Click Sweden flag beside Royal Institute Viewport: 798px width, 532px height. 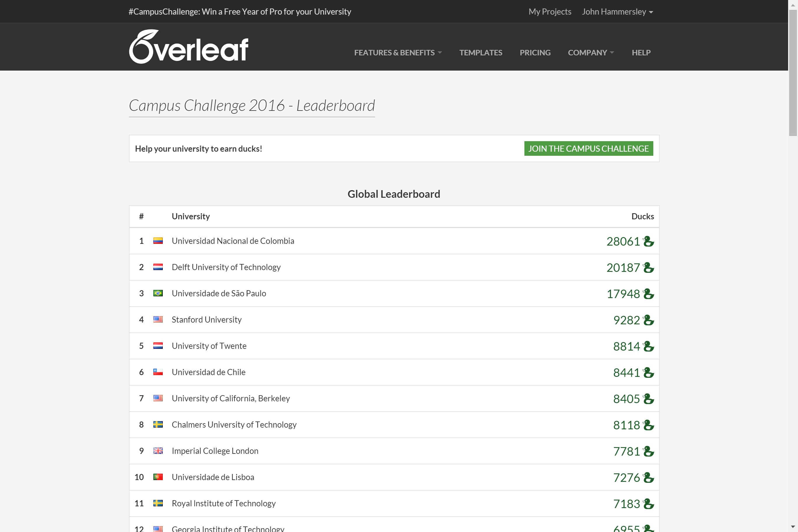coord(158,503)
